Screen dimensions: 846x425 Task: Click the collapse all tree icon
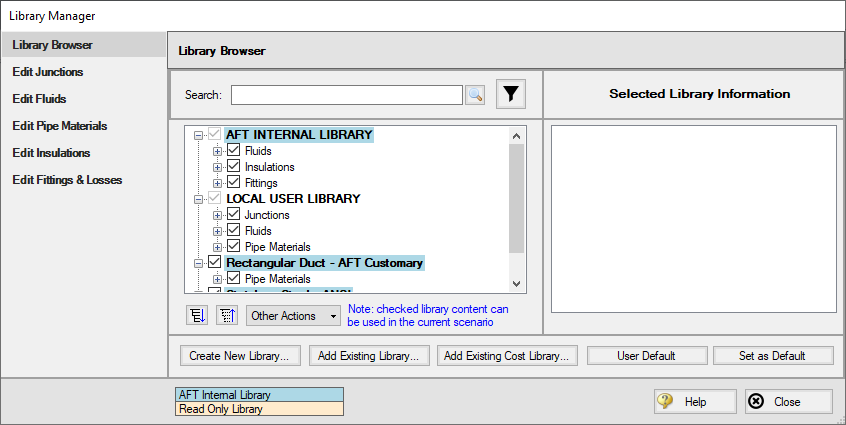227,316
